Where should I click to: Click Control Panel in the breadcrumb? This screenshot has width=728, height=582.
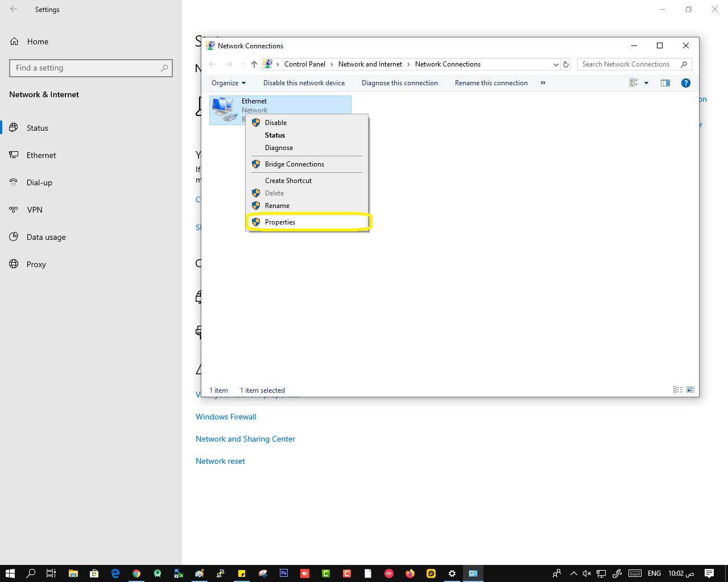pos(305,64)
